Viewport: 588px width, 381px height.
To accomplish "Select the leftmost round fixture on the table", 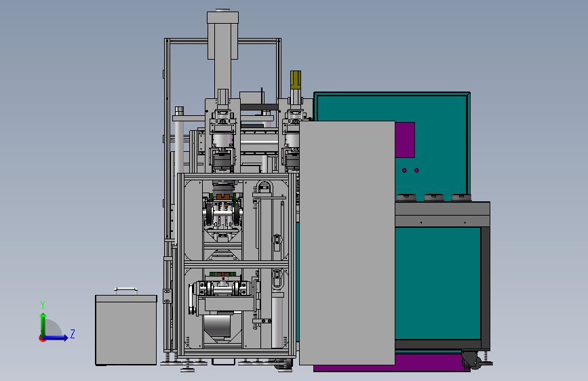I will [x=406, y=197].
